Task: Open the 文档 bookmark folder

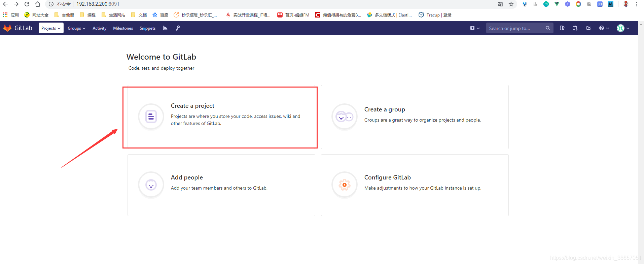Action: (139, 15)
